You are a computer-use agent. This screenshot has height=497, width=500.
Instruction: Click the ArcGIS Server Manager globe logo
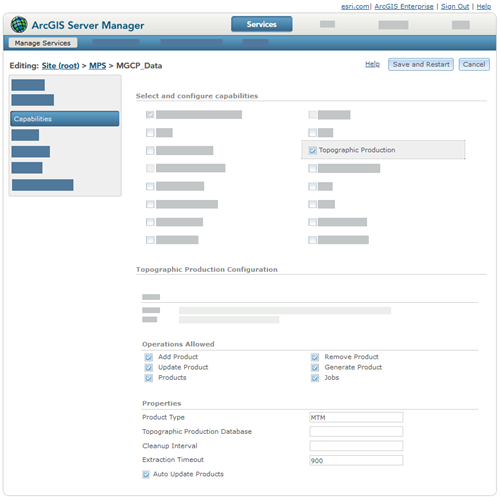tap(19, 24)
